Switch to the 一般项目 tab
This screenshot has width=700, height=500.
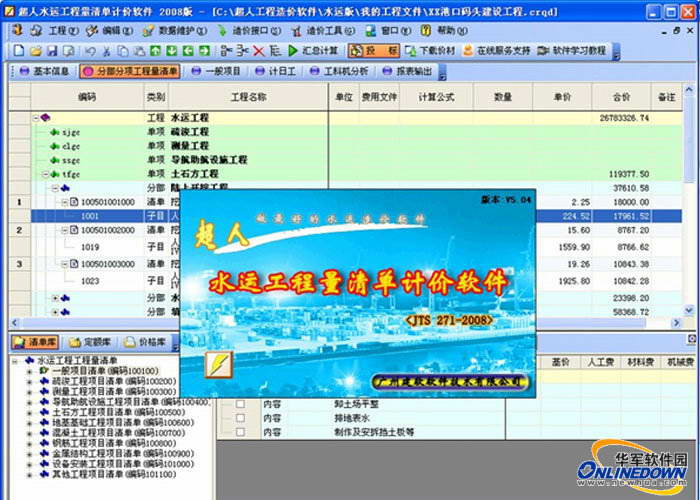click(216, 71)
